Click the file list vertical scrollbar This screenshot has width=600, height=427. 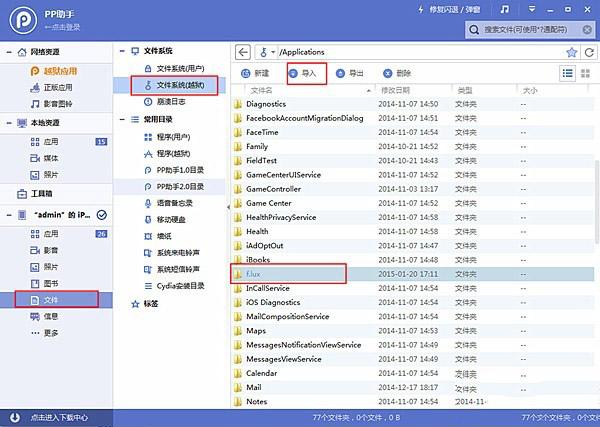click(597, 201)
